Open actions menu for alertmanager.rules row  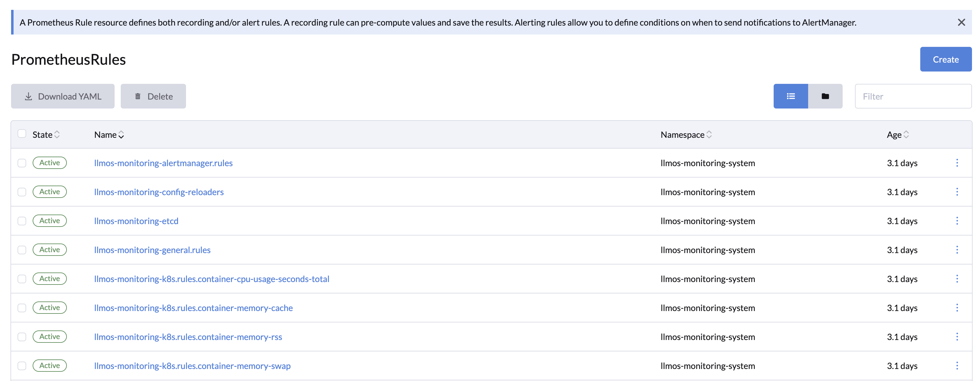(x=957, y=163)
